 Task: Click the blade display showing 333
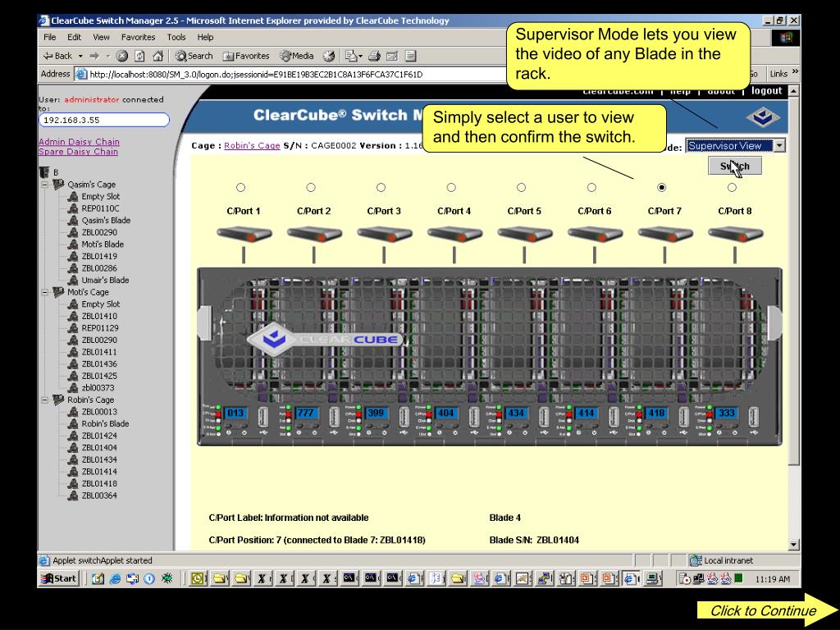[727, 413]
